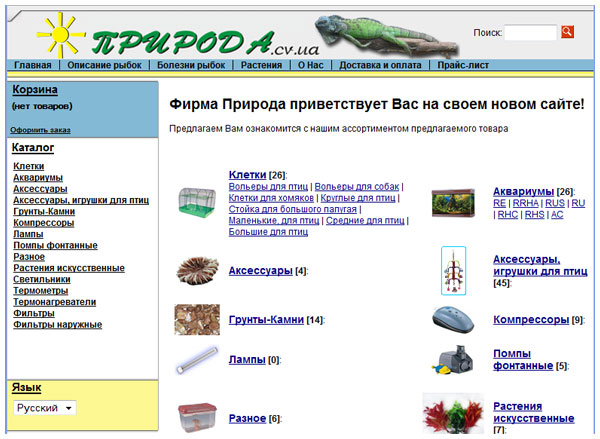The height and width of the screenshot is (439, 600).
Task: Select Помпы фонтанные in the sidebar
Action: pyautogui.click(x=55, y=245)
